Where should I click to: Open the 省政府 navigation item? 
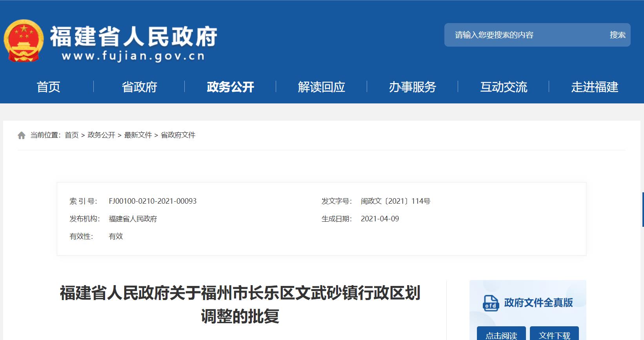[139, 87]
